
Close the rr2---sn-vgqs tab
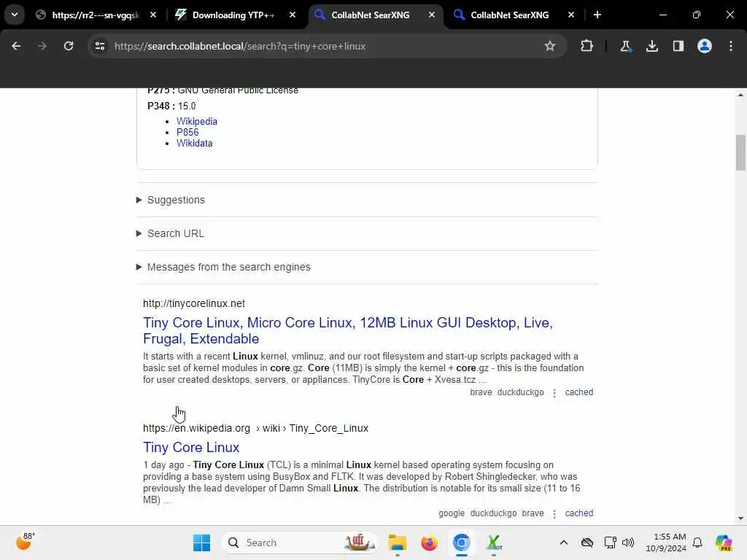[x=153, y=15]
